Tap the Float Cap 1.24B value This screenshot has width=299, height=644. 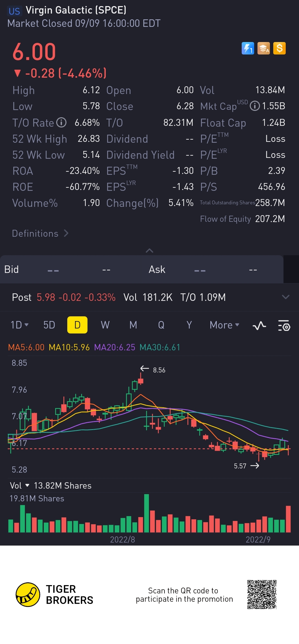[x=274, y=123]
